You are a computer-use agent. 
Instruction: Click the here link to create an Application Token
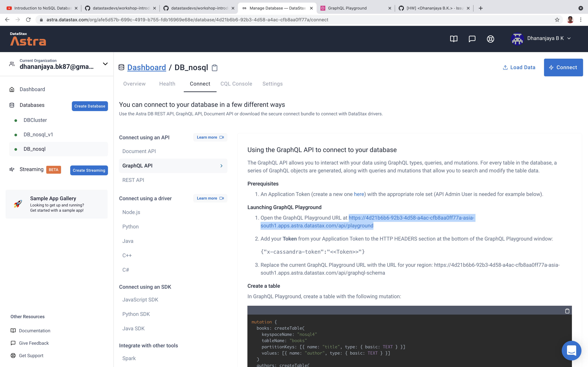(x=359, y=194)
